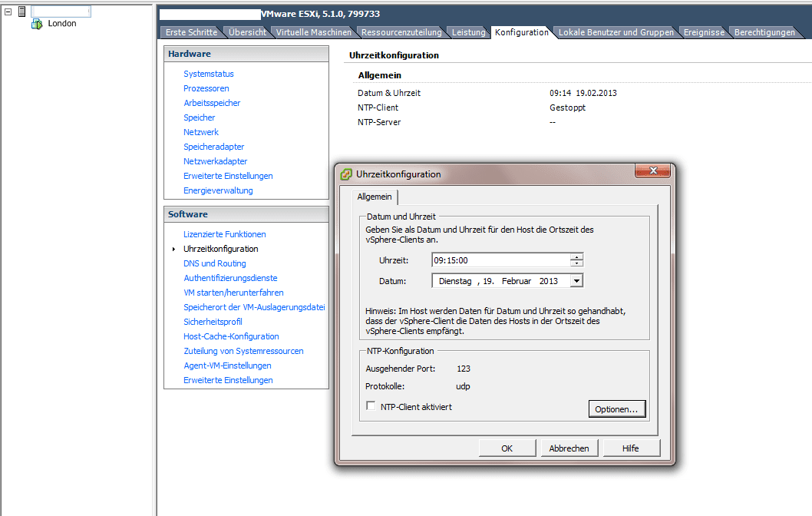The width and height of the screenshot is (812, 516).
Task: Open Sicherheitsprofil link
Action: 213,321
